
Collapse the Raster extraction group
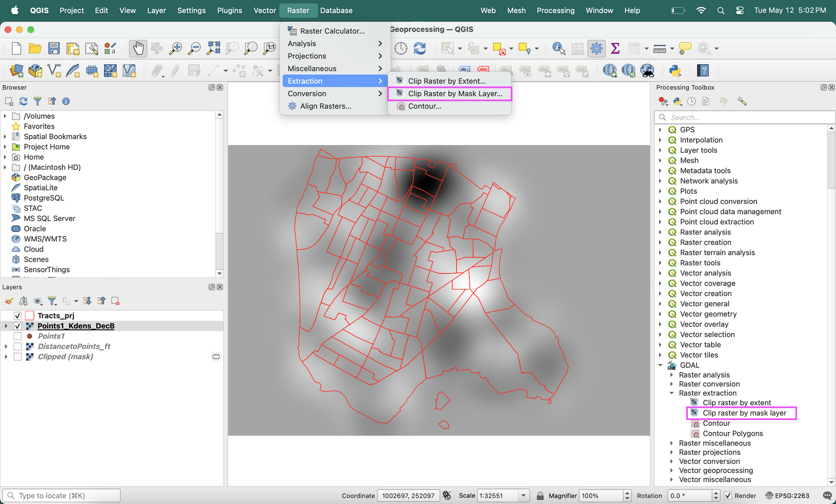(x=671, y=393)
